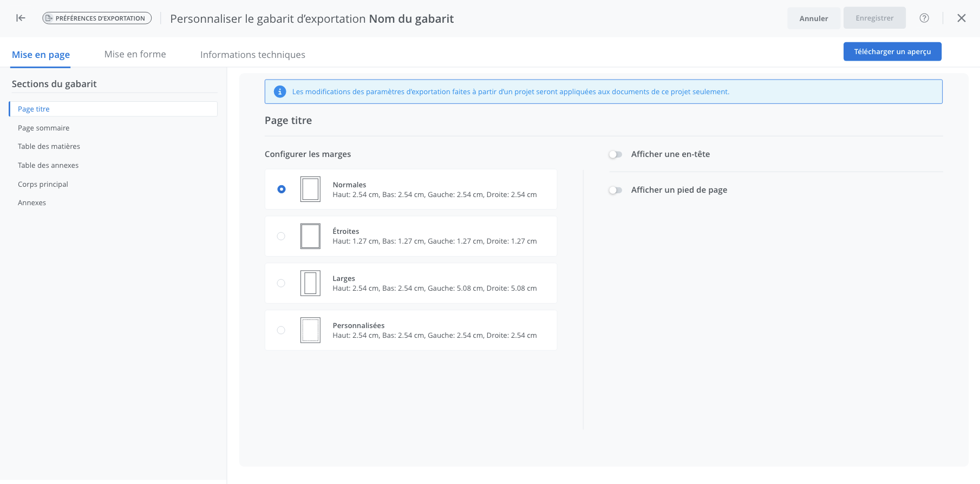Image resolution: width=980 pixels, height=484 pixels.
Task: Close the template customization dialog
Action: point(961,18)
